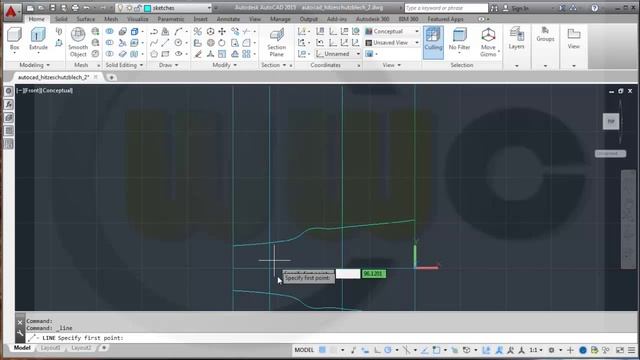Click the navigation bar vertical slider
This screenshot has height=360, width=640.
(x=629, y=219)
